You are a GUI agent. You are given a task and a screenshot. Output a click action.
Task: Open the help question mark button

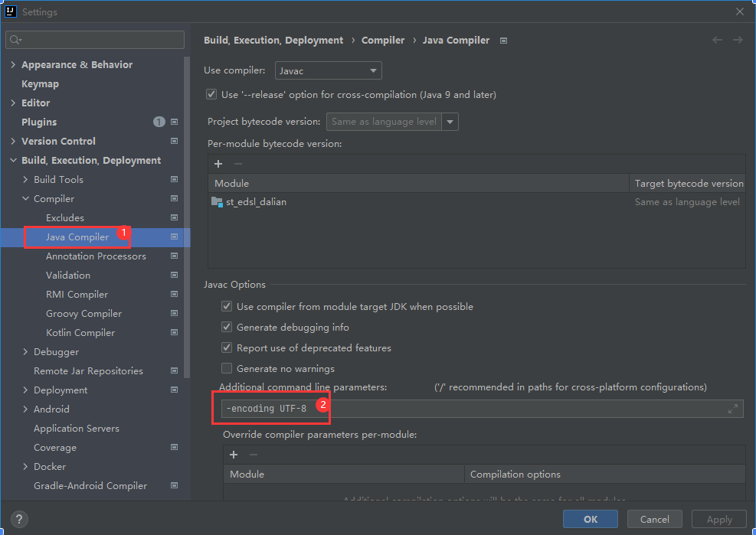[19, 519]
